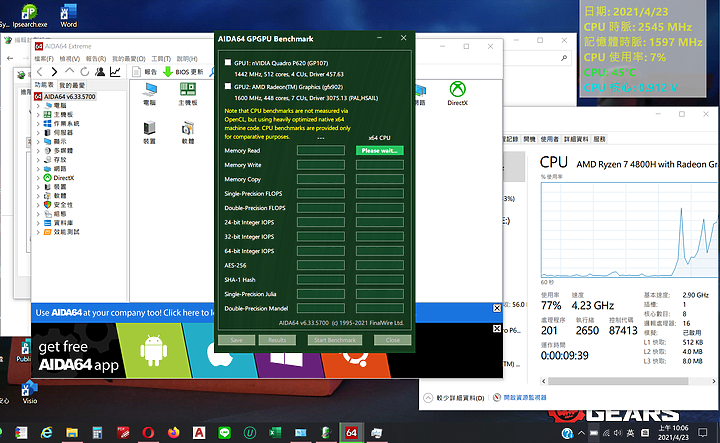Expand 電腦 tree node
Screen dimensions: 720x443
click(38, 106)
